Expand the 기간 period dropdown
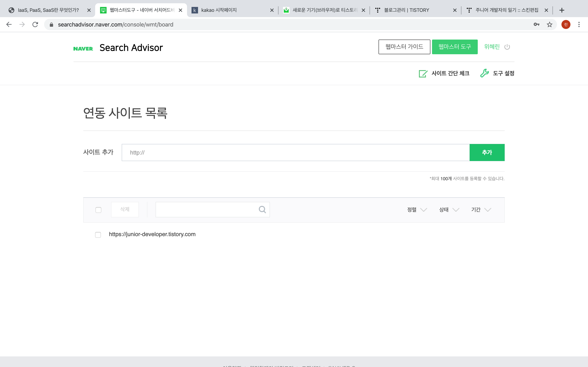The height and width of the screenshot is (367, 588). (x=481, y=210)
